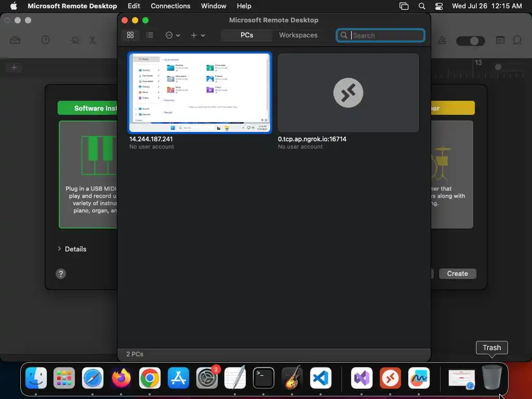Viewport: 532px width, 399px height.
Task: Open the Window menu
Action: pyautogui.click(x=214, y=6)
